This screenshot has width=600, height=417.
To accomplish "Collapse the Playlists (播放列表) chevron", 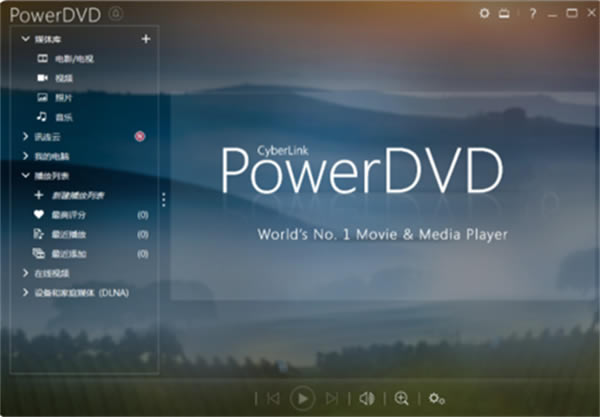I will coord(26,175).
